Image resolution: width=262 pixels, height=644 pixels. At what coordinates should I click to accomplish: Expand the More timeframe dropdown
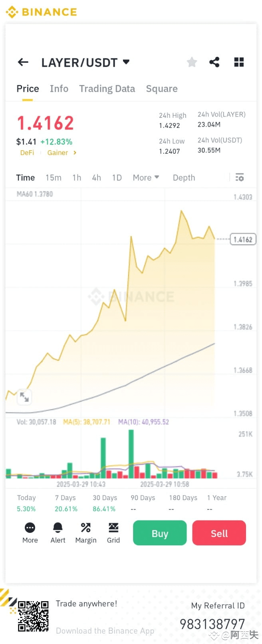145,177
